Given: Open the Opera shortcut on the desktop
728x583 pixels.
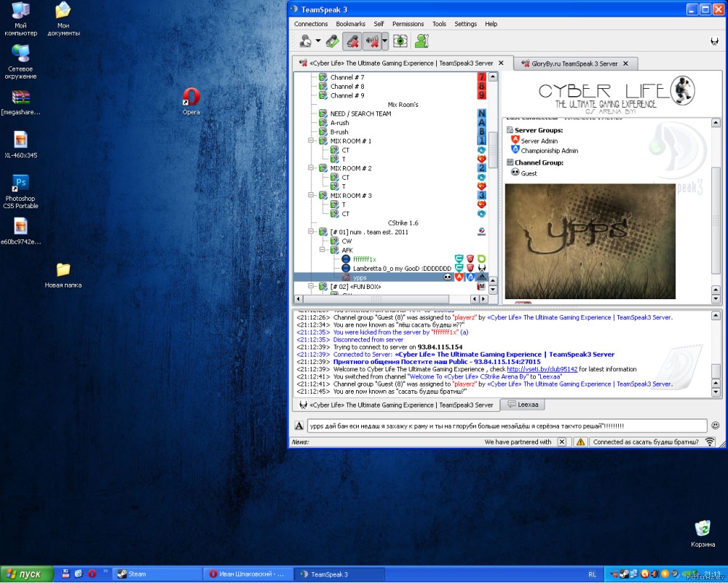Looking at the screenshot, I should 191,101.
